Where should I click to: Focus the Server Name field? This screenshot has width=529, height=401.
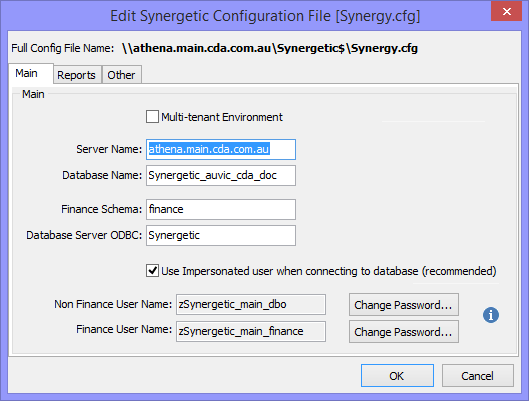point(221,149)
